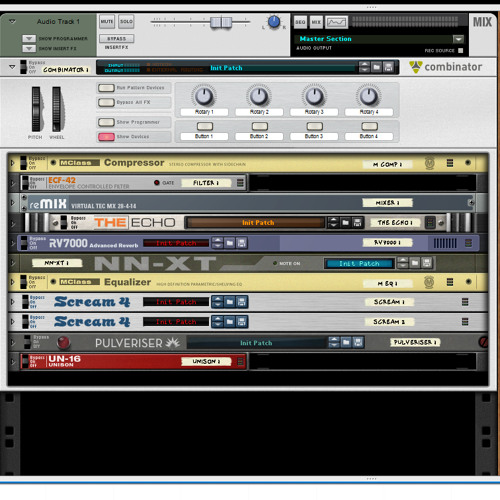
Task: Browse RV7000 patch folder icon
Action: click(229, 243)
